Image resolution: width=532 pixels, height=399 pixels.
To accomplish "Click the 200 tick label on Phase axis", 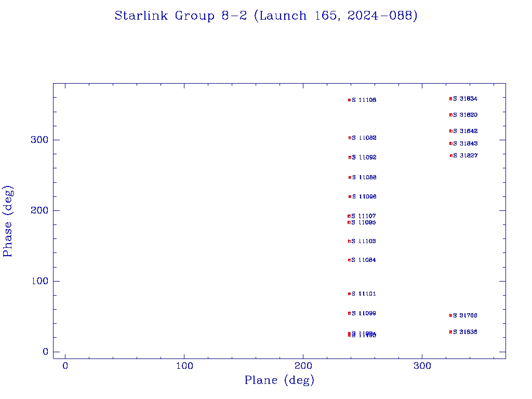I will [x=39, y=210].
